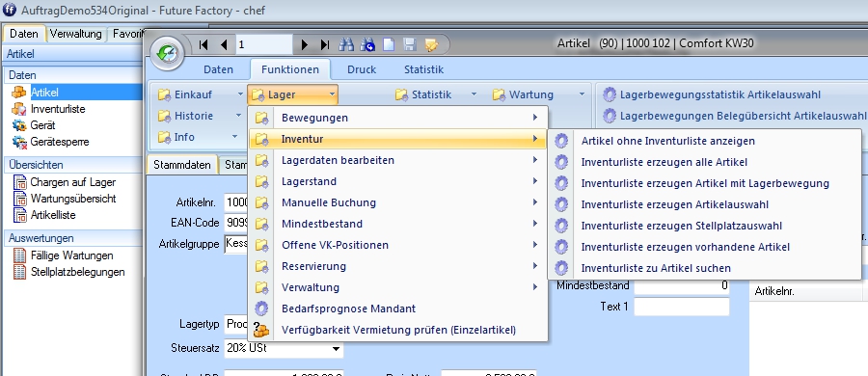The height and width of the screenshot is (376, 868).
Task: Create a new record with the page icon
Action: point(389,45)
